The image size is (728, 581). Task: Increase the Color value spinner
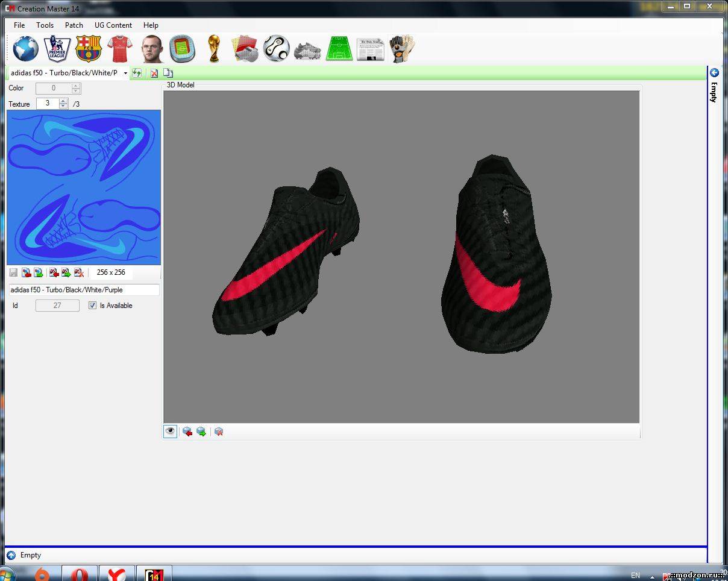[x=76, y=85]
